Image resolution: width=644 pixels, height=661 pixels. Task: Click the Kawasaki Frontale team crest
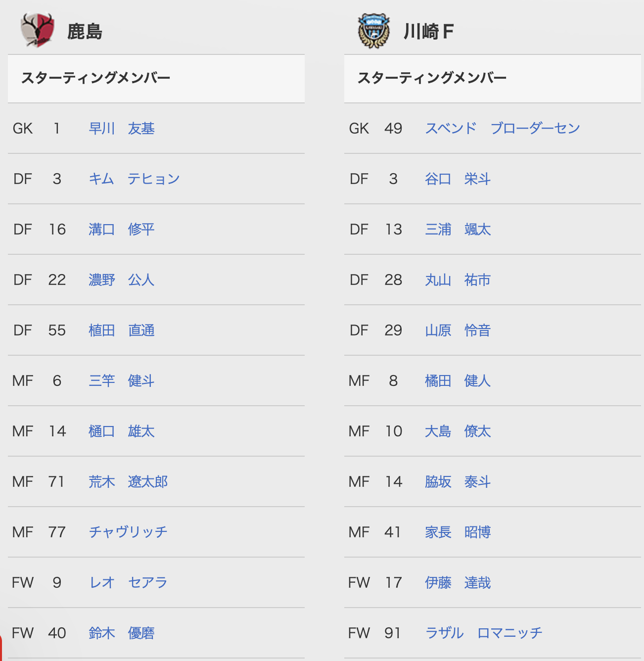(x=373, y=31)
